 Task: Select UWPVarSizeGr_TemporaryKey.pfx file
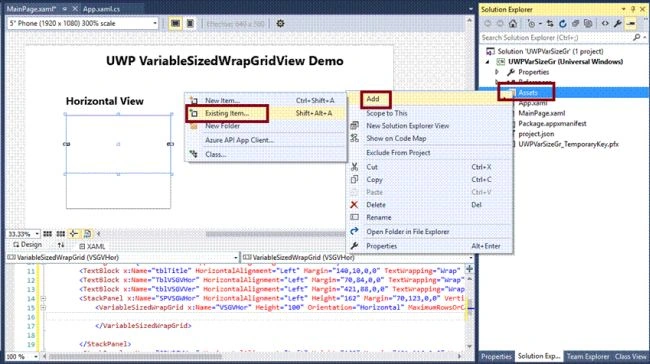click(568, 144)
